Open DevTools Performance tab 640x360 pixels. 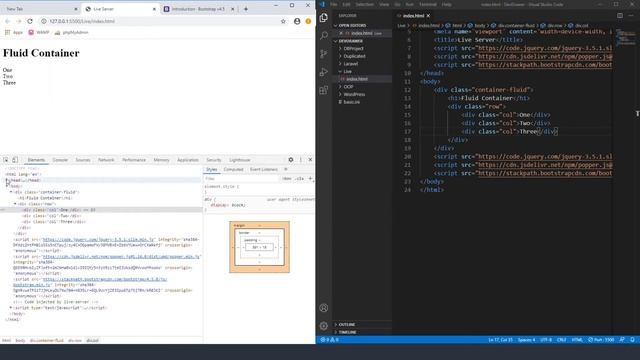coord(134,160)
